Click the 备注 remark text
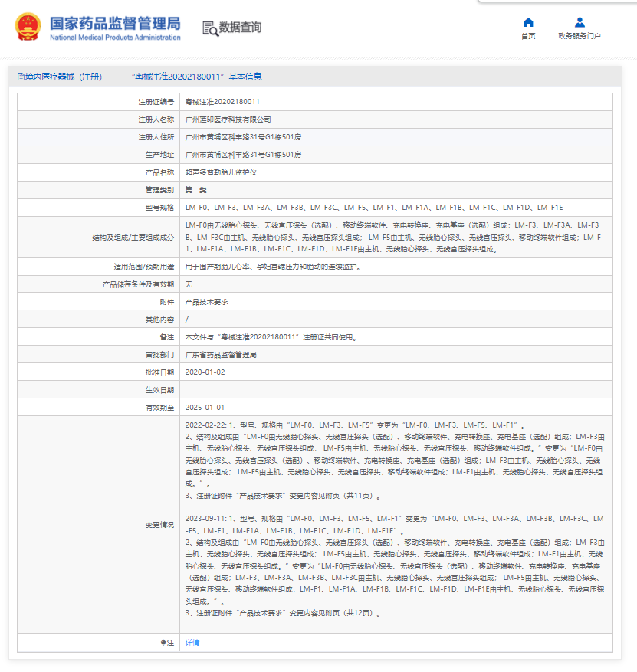Viewport: 637px width, 672px height. click(x=271, y=337)
